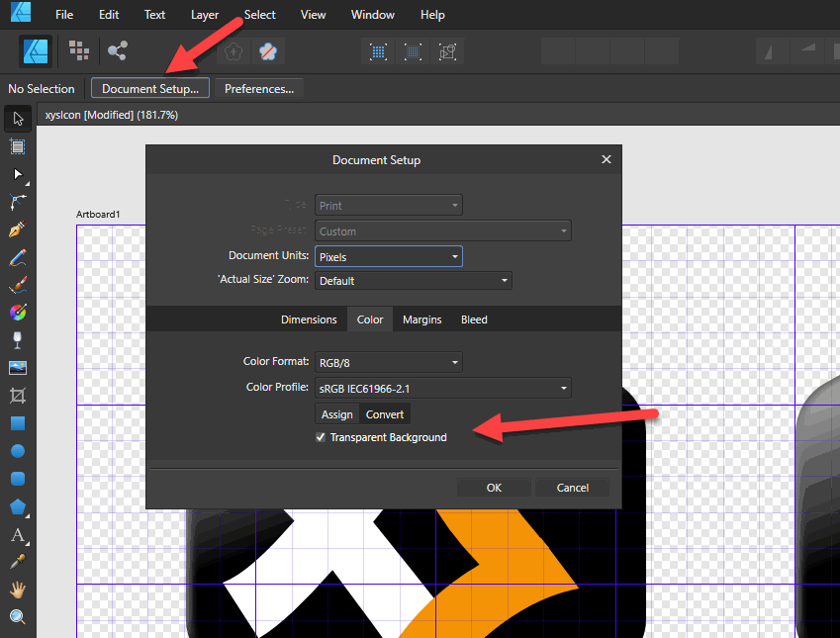Click the Affinity Designer app logo
The height and width of the screenshot is (638, 840).
coord(21,12)
